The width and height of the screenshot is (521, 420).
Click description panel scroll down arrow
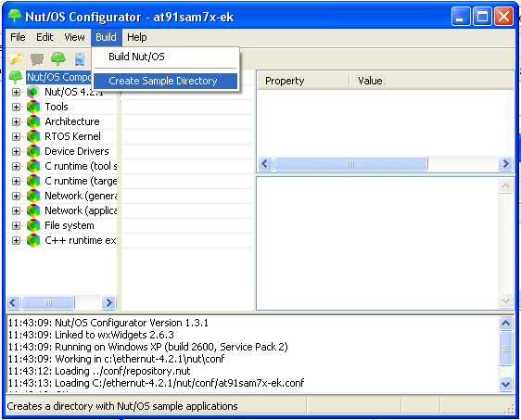point(506,301)
